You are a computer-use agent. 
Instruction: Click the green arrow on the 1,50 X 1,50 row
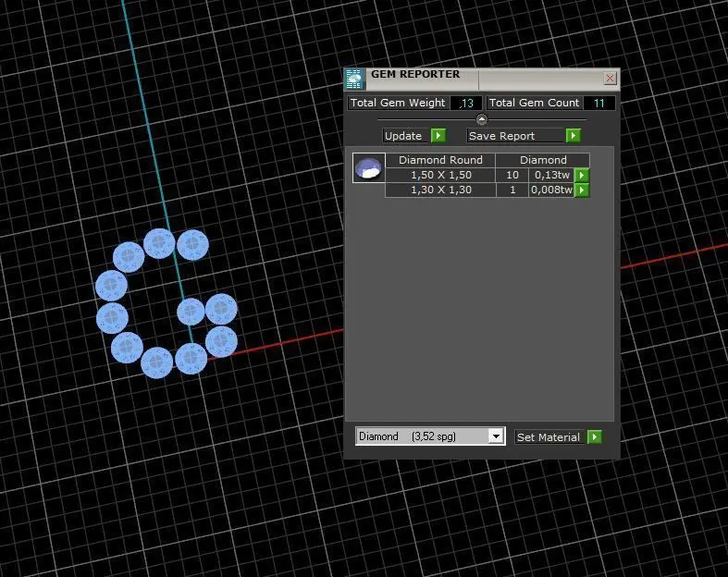coord(582,175)
